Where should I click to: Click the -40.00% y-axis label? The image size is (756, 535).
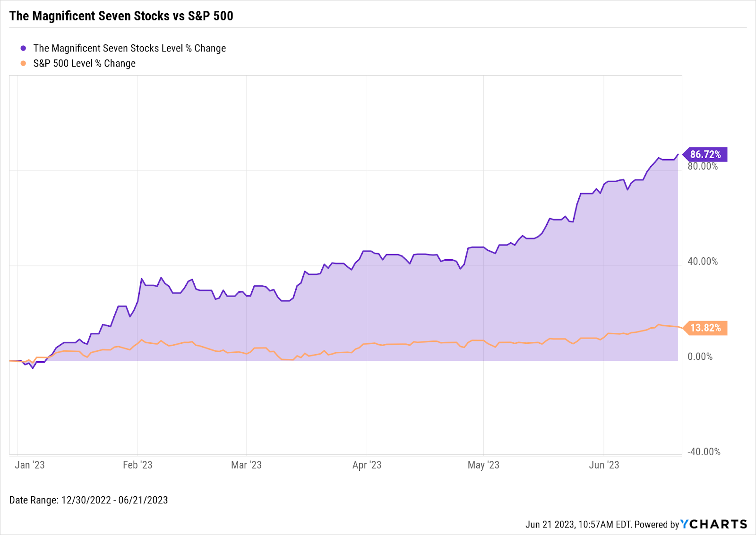[704, 452]
